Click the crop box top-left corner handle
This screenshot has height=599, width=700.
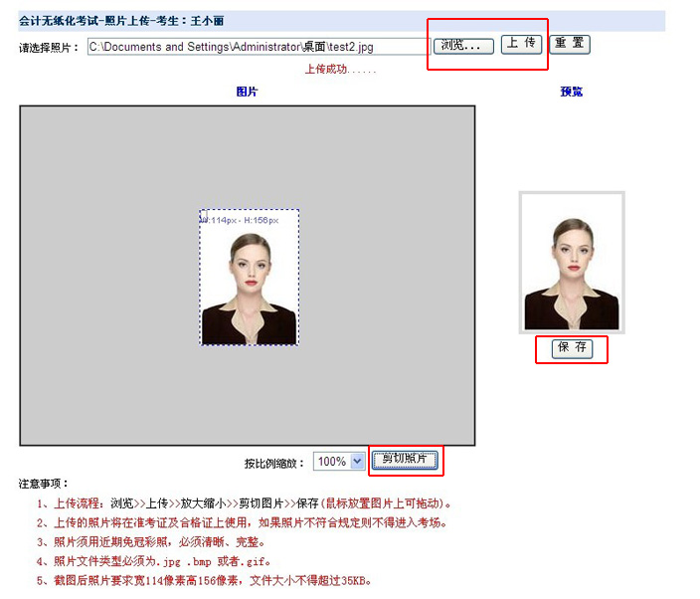coord(201,211)
